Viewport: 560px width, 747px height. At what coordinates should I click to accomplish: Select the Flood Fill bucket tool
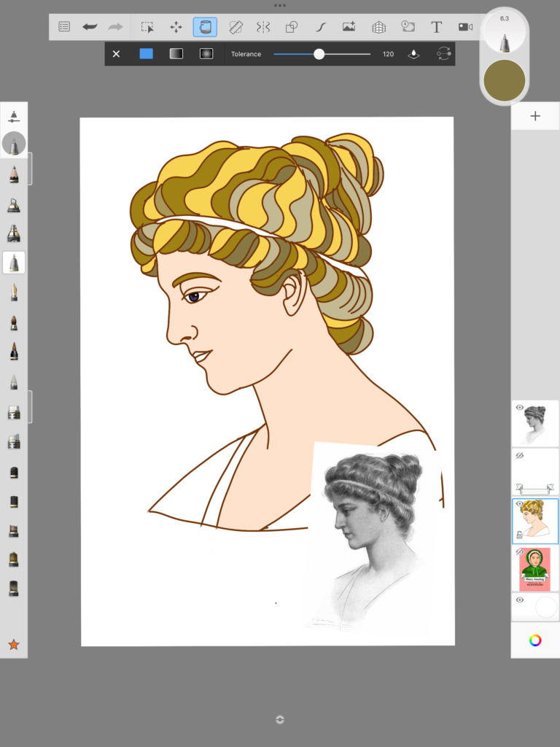click(x=205, y=27)
